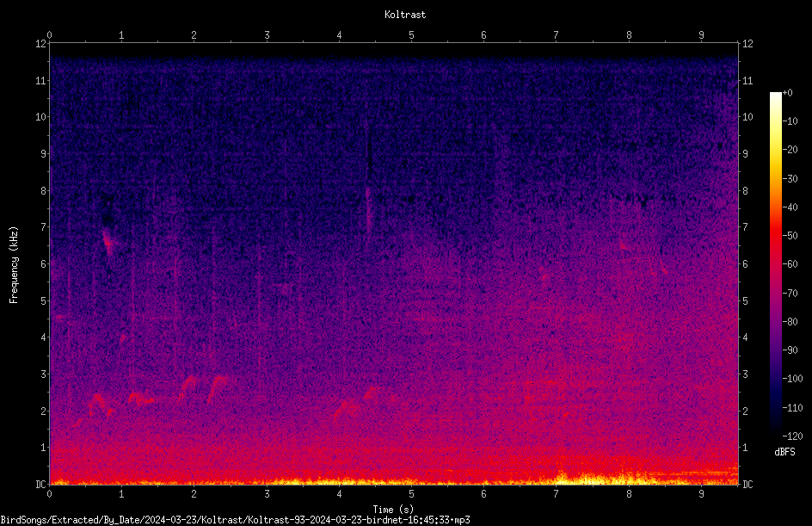
Task: Click the -120 level on color scale
Action: pos(792,436)
